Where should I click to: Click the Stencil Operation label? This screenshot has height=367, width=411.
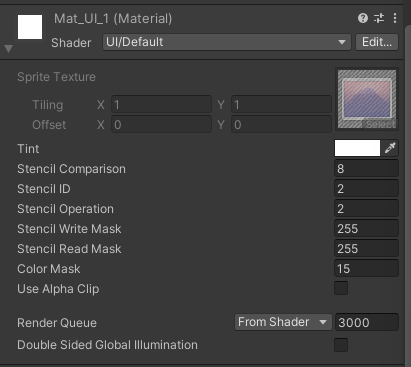(65, 209)
